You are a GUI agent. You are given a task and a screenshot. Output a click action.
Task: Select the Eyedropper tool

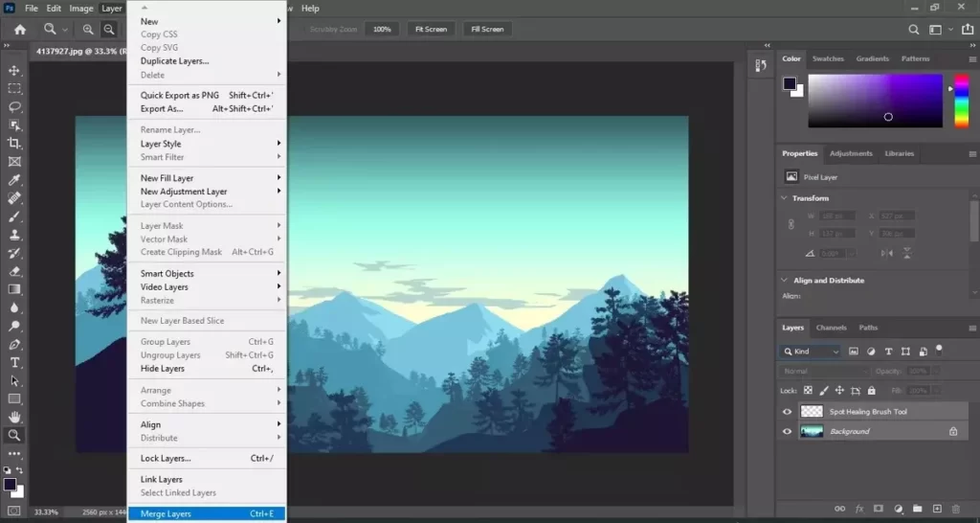[x=14, y=180]
